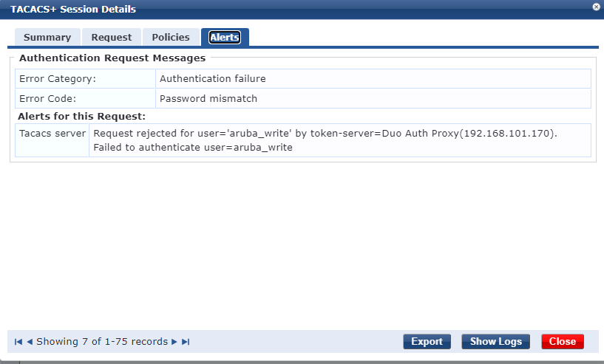The image size is (604, 364).
Task: View the Policies tab
Action: click(x=171, y=37)
